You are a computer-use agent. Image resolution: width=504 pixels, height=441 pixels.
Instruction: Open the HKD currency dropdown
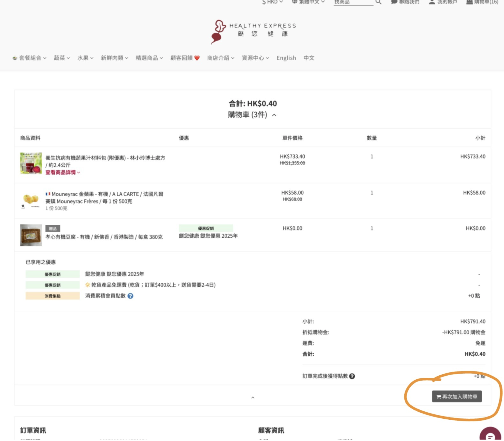[272, 2]
